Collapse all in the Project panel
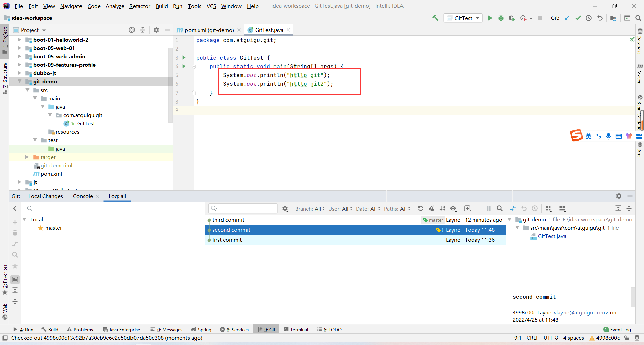 click(x=143, y=30)
